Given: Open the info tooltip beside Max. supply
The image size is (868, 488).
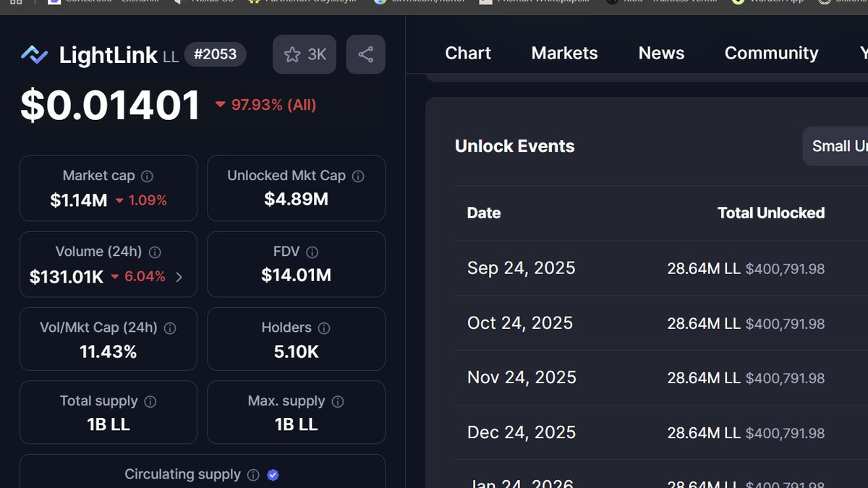Looking at the screenshot, I should [x=338, y=401].
